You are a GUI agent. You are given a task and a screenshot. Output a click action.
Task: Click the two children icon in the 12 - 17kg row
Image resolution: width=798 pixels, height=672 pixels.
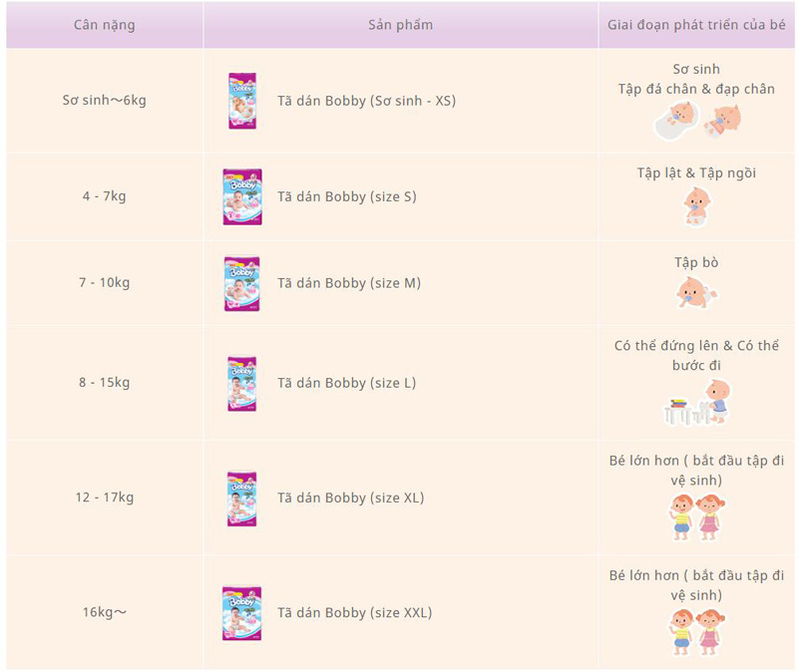[x=696, y=517]
